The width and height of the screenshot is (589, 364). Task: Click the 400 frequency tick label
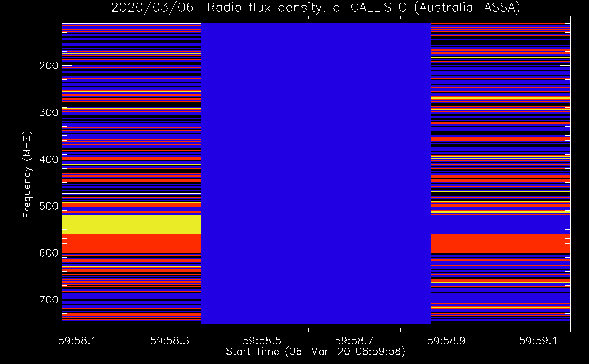(x=49, y=159)
